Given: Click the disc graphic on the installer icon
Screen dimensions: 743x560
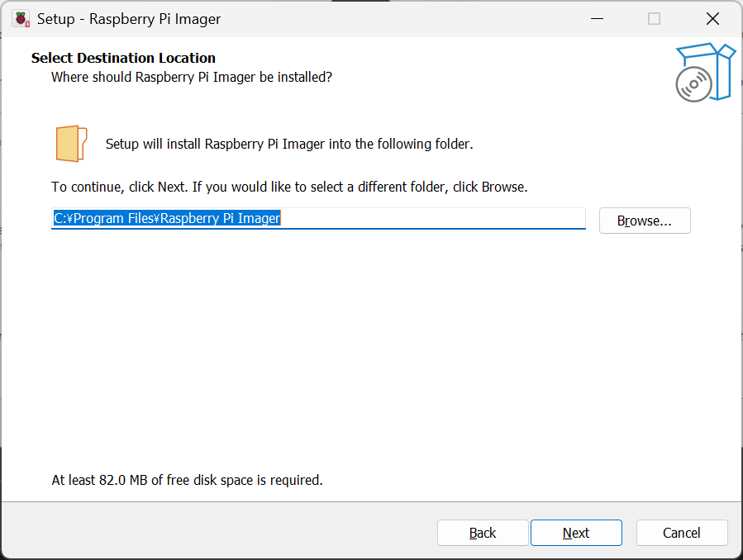Looking at the screenshot, I should [693, 84].
